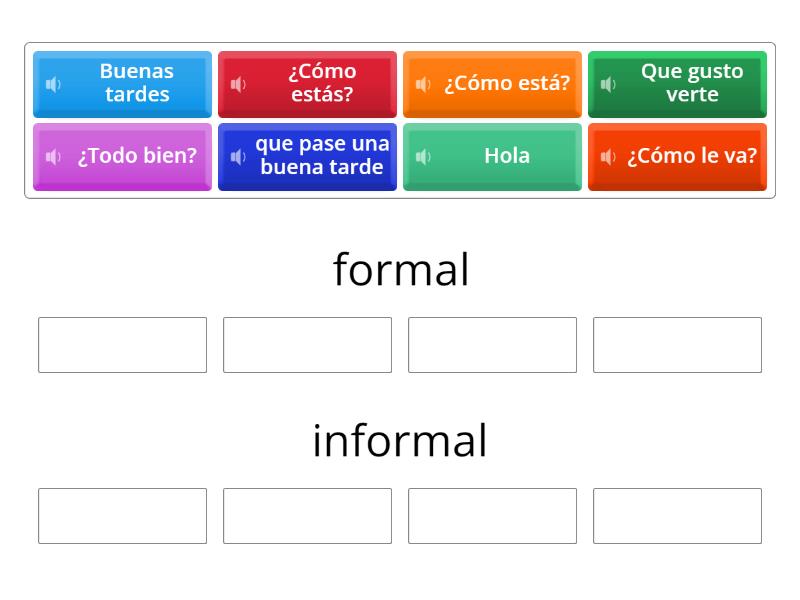Play the audio for "Que gusto verte"

(608, 85)
